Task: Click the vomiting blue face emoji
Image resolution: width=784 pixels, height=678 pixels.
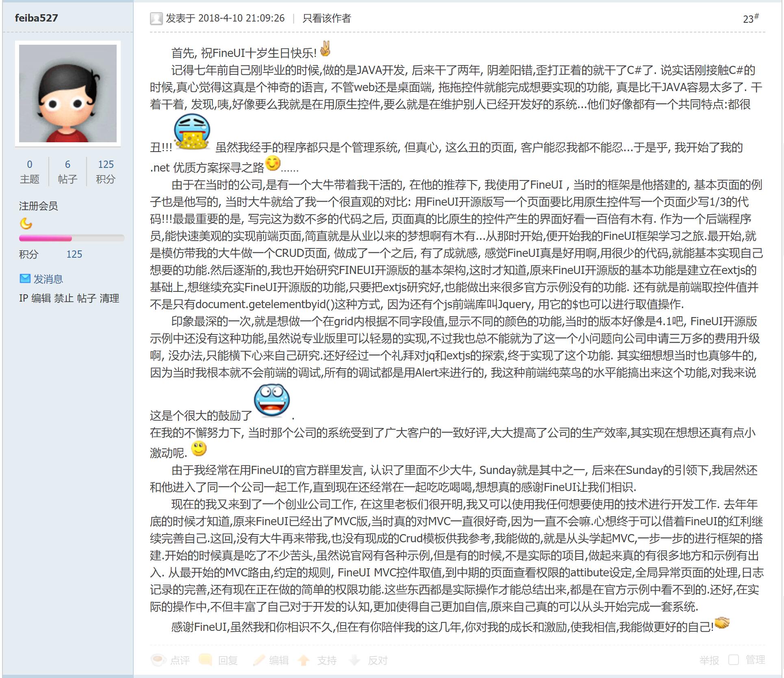Action: point(192,132)
